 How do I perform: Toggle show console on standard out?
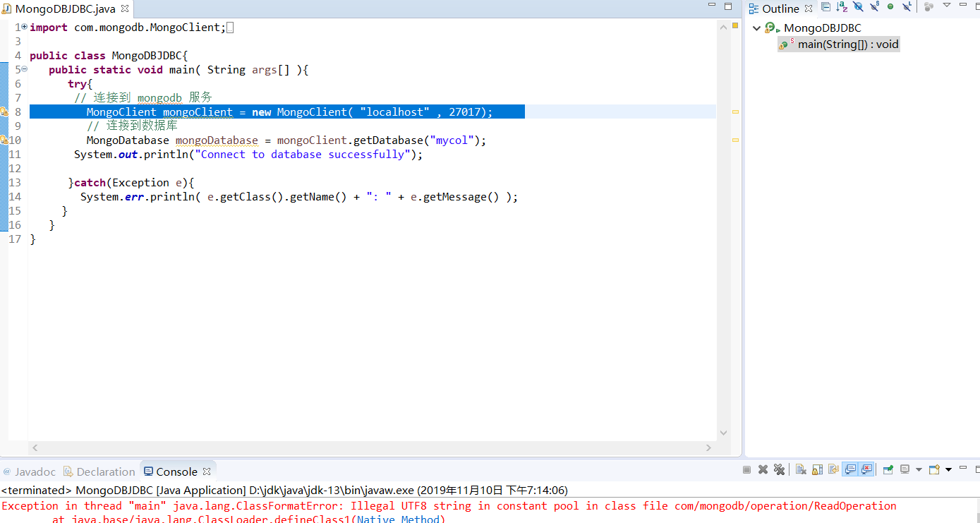850,469
